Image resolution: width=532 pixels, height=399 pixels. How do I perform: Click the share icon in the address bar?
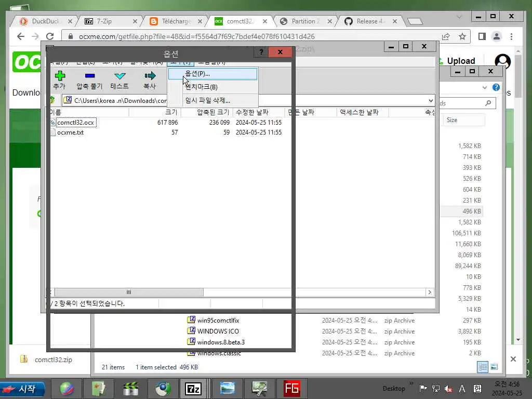click(446, 36)
